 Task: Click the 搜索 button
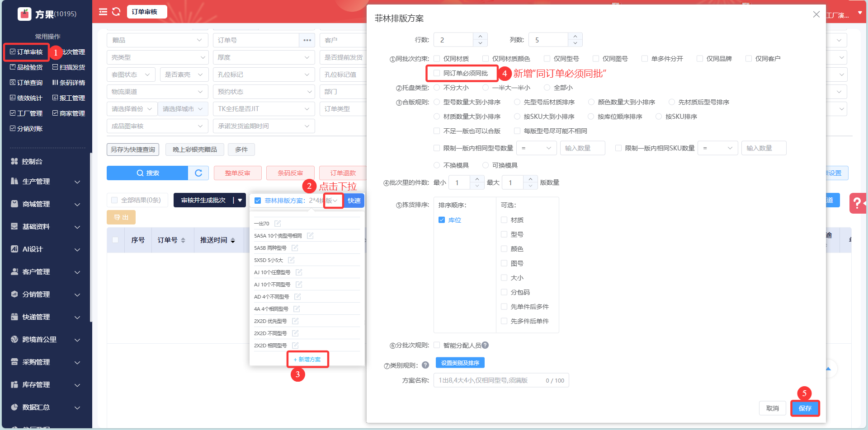(147, 173)
